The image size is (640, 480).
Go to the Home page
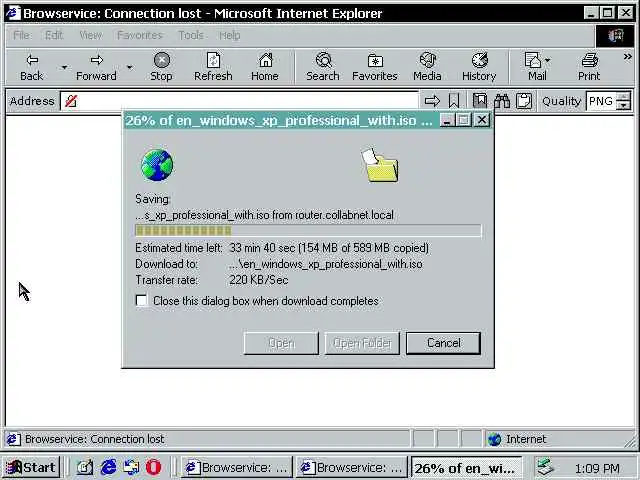pyautogui.click(x=265, y=67)
